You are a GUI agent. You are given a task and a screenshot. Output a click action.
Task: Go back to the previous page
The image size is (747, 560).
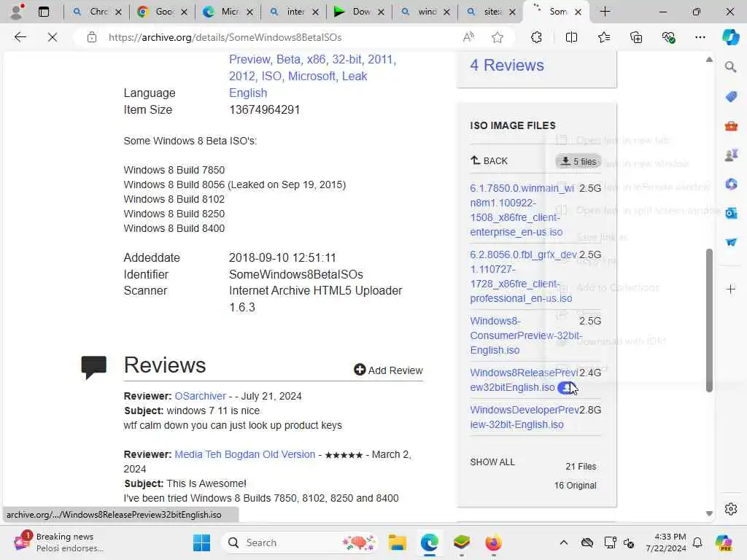click(x=20, y=37)
